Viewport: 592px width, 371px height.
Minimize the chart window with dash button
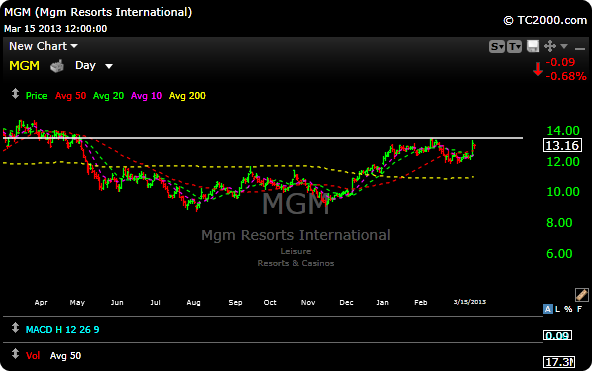coord(580,48)
